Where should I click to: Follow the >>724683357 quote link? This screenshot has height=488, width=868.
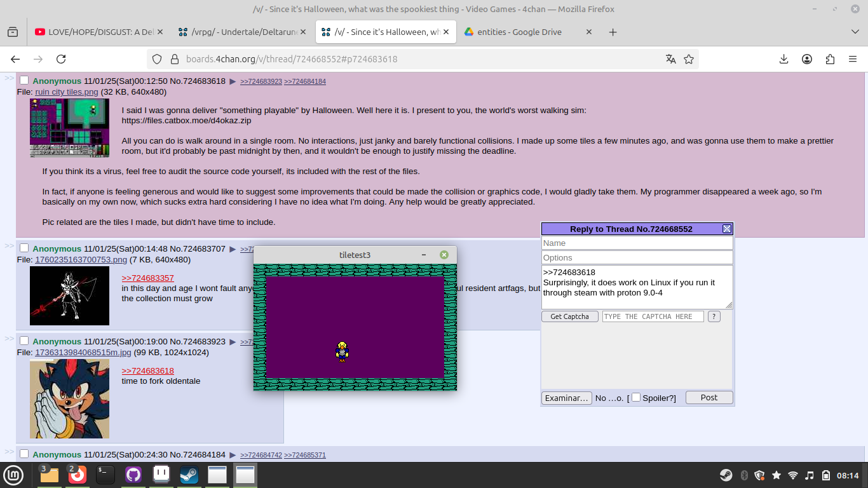pos(147,278)
